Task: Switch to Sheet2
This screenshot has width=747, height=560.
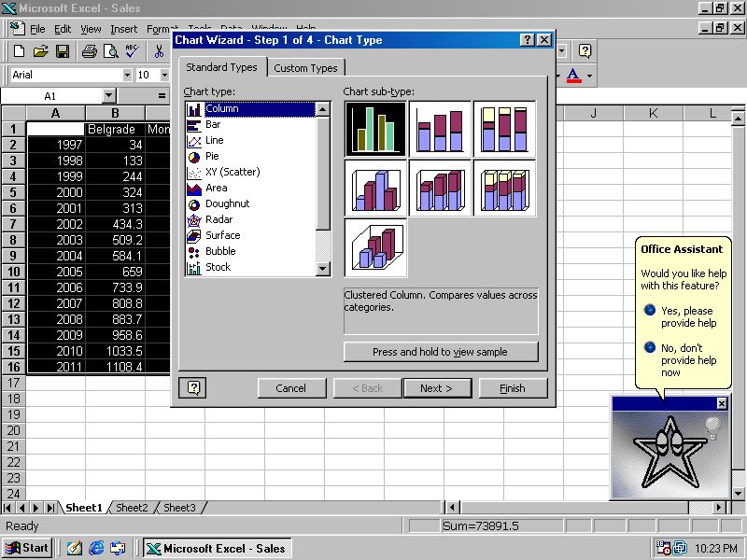Action: pos(131,508)
